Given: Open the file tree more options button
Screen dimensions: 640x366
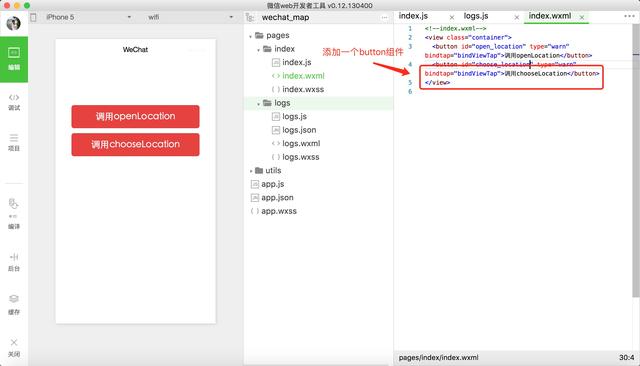Looking at the screenshot, I should [384, 18].
